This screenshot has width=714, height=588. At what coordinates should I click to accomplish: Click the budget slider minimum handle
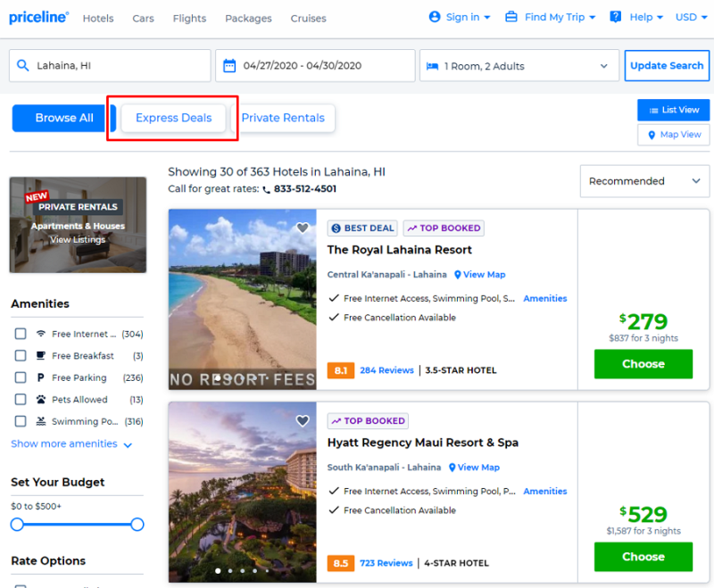pyautogui.click(x=17, y=525)
